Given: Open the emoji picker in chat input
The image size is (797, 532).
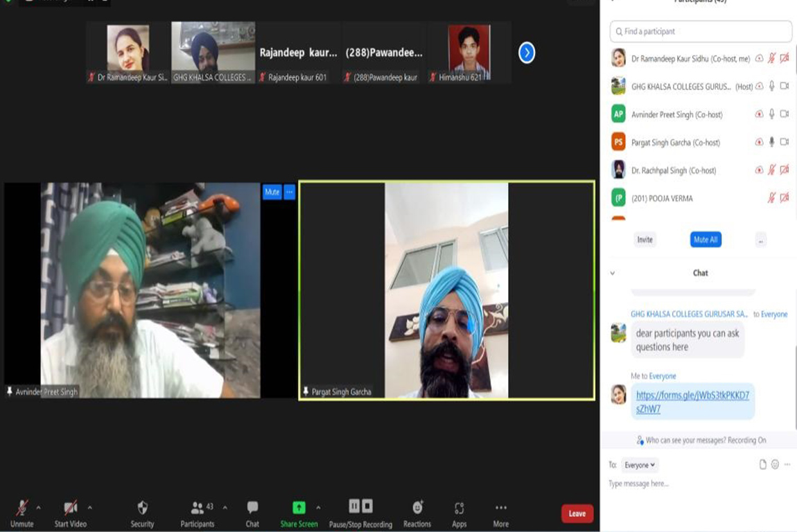Looking at the screenshot, I should click(x=775, y=465).
